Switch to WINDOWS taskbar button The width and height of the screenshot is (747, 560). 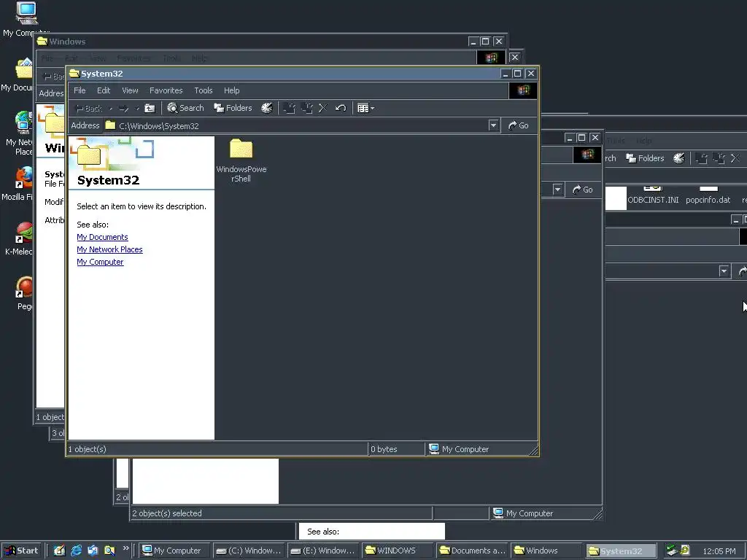[x=396, y=551]
